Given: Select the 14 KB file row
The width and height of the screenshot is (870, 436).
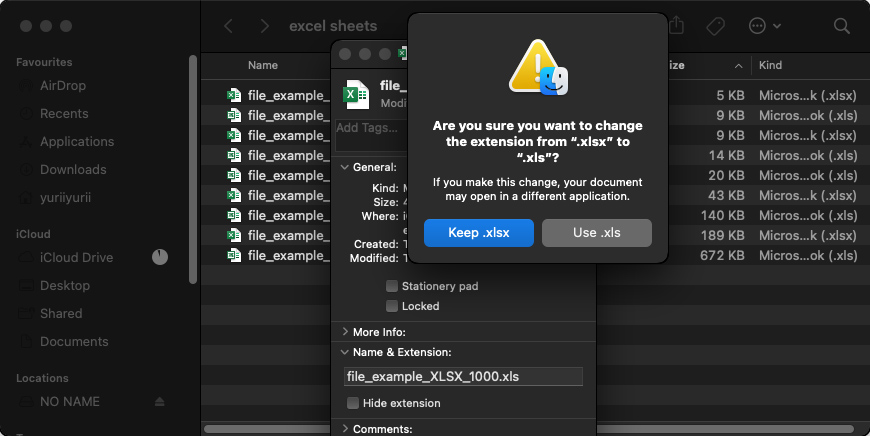Looking at the screenshot, I should click(x=535, y=155).
